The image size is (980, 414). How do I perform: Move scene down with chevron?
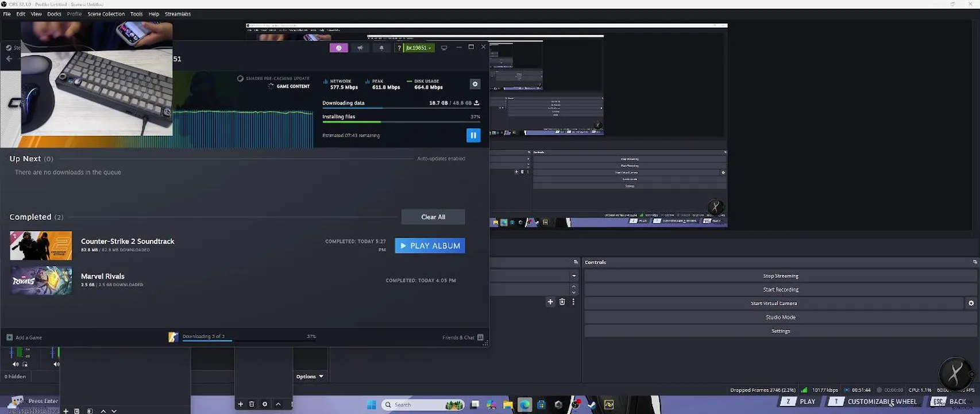point(114,411)
